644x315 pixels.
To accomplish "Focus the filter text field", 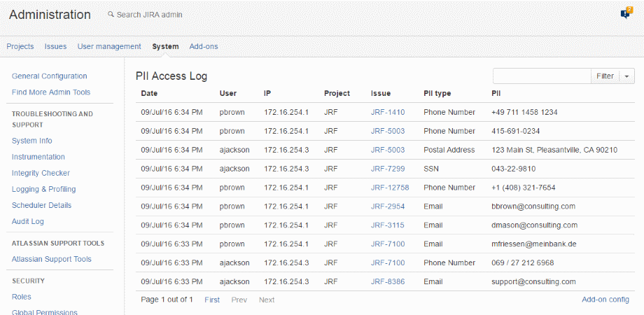I will click(x=542, y=76).
